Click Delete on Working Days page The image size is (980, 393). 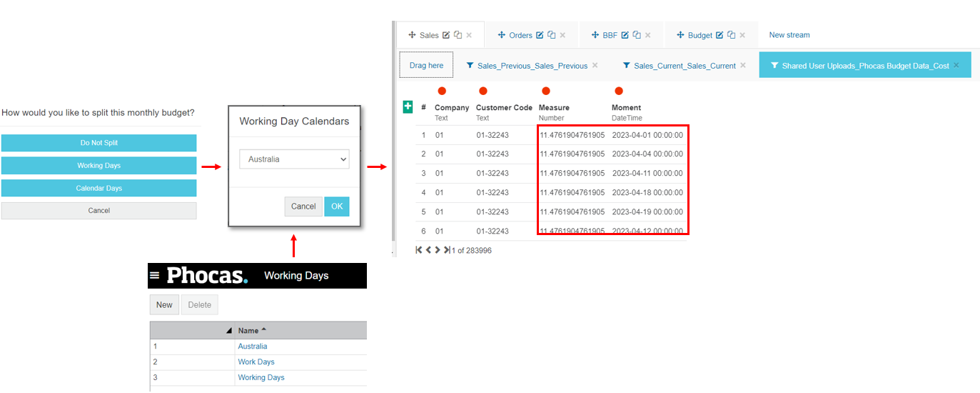pyautogui.click(x=200, y=305)
